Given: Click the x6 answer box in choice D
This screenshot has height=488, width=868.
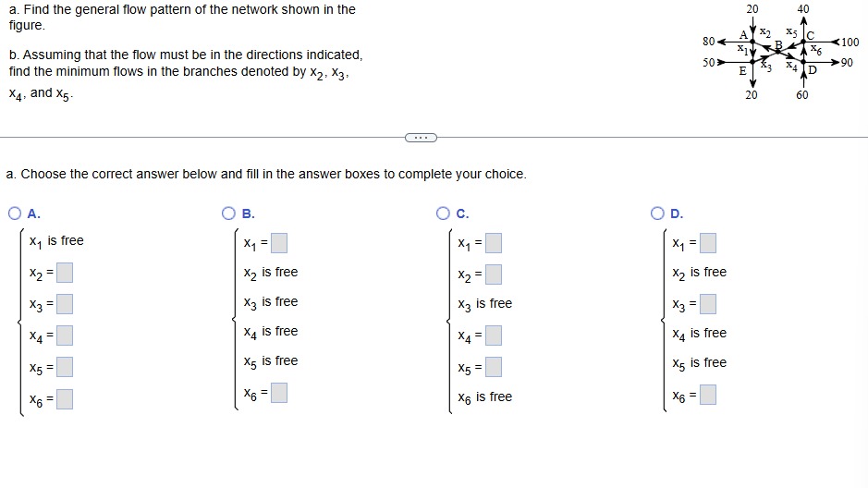Looking at the screenshot, I should click(708, 395).
